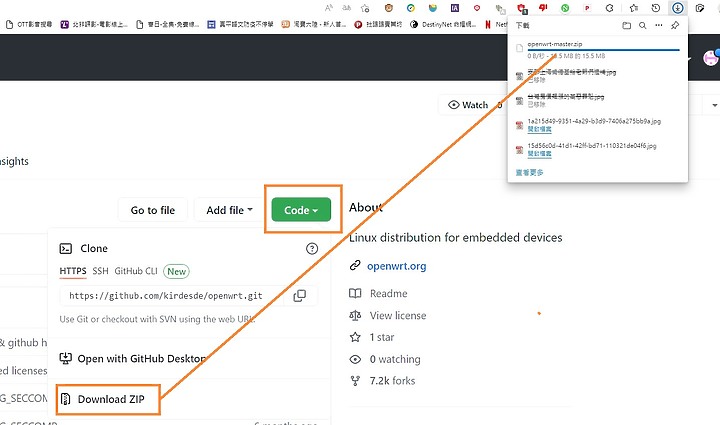This screenshot has height=425, width=720.
Task: Click openwrt-master.zip download entry
Action: pyautogui.click(x=597, y=50)
